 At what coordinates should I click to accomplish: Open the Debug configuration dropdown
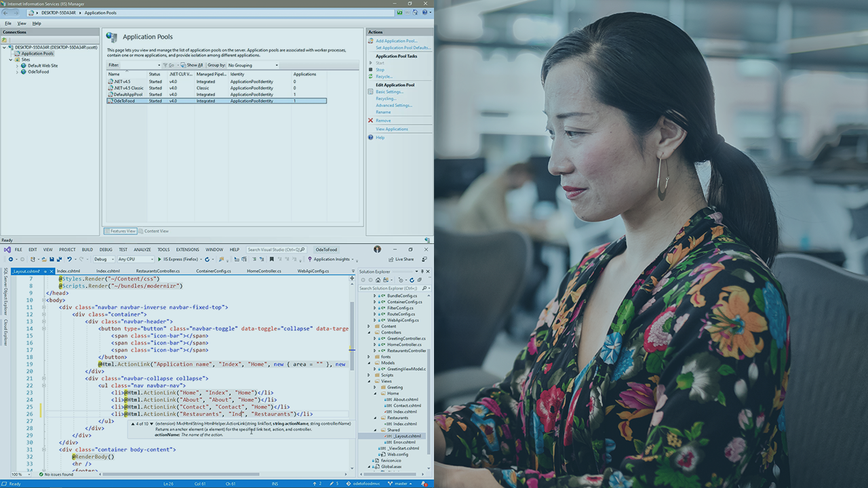tap(104, 259)
